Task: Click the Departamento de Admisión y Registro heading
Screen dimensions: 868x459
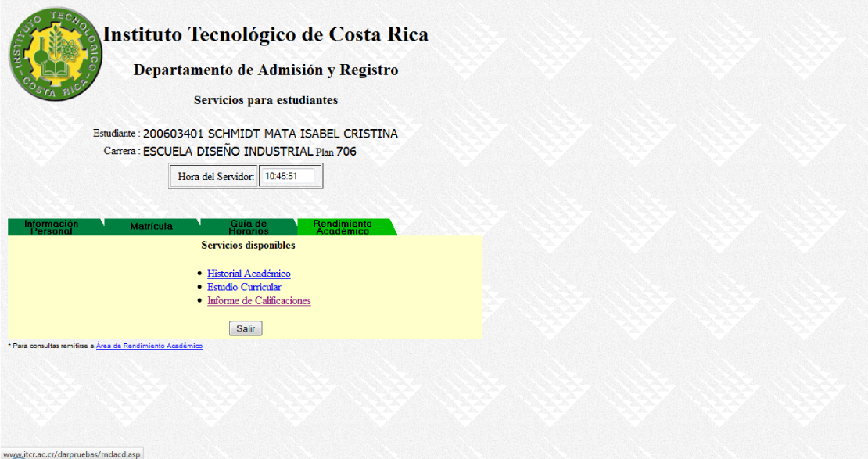Action: (x=266, y=70)
